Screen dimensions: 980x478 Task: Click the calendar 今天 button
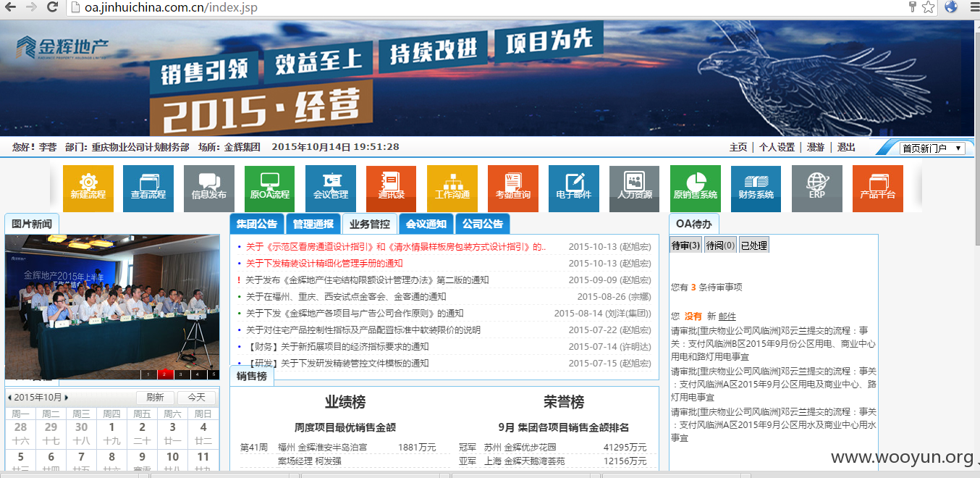(196, 398)
